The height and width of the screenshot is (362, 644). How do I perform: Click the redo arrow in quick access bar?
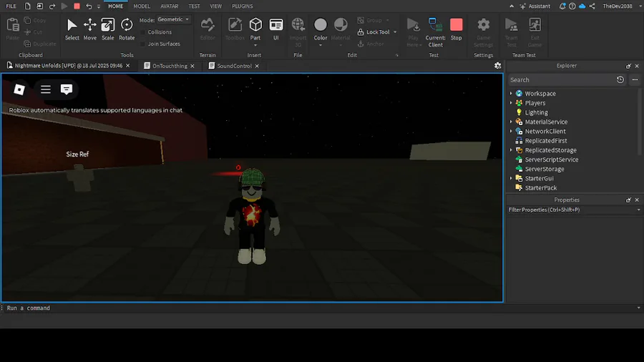pyautogui.click(x=52, y=6)
